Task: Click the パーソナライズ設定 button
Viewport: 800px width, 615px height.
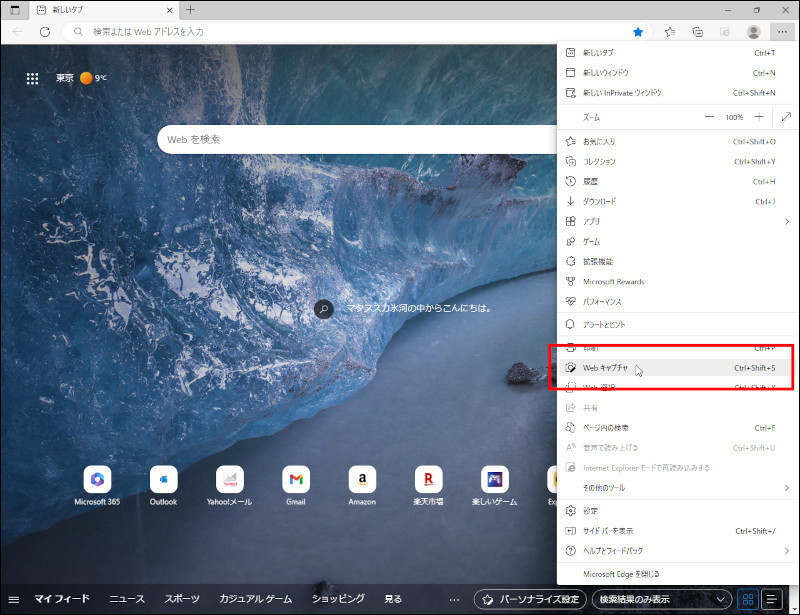Action: [x=530, y=599]
